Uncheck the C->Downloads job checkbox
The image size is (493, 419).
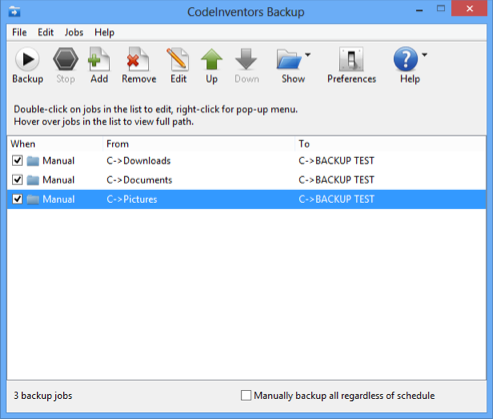tap(17, 161)
